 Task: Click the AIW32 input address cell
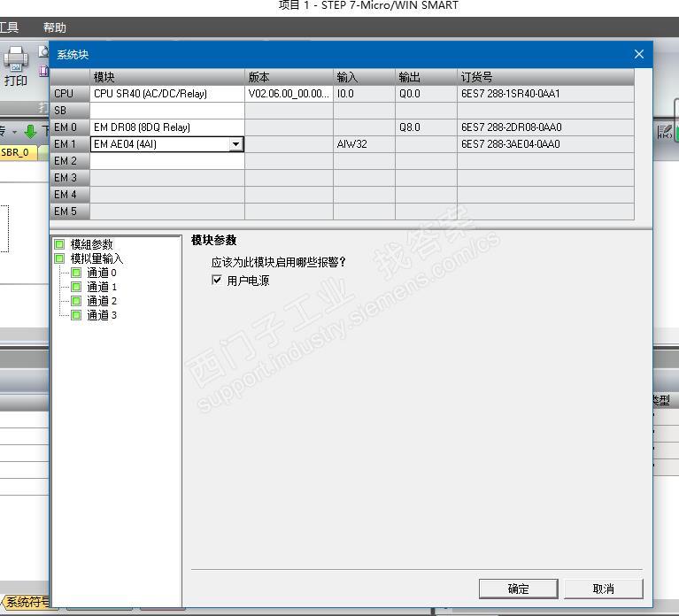tap(364, 144)
